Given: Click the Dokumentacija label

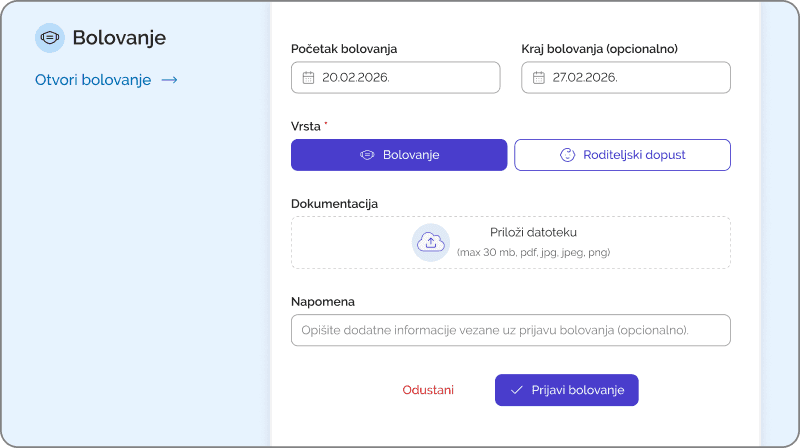Looking at the screenshot, I should pyautogui.click(x=334, y=204).
